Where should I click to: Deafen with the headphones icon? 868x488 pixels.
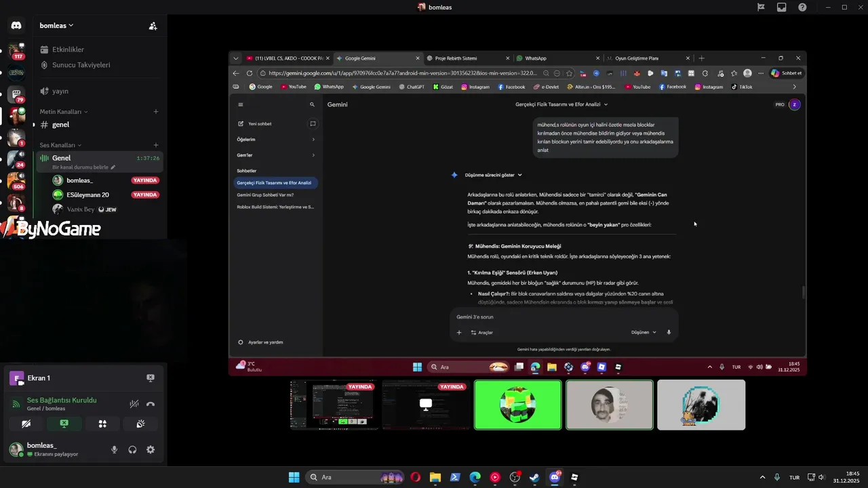(x=132, y=449)
